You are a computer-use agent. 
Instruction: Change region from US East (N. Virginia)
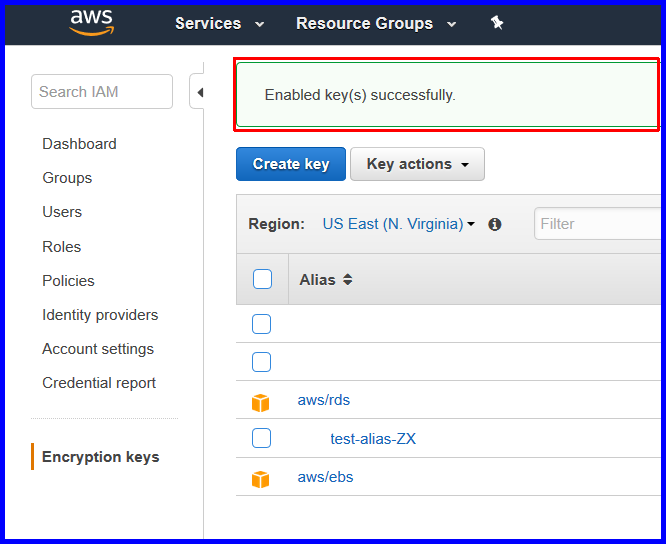398,224
